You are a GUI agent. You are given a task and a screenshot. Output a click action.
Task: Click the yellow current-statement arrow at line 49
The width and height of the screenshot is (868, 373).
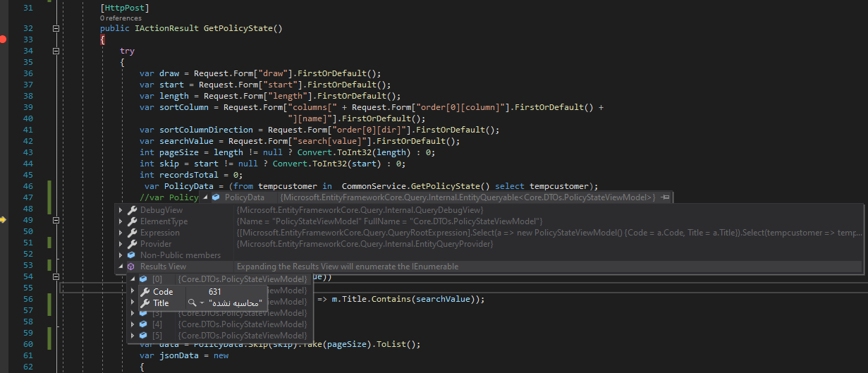(x=3, y=221)
